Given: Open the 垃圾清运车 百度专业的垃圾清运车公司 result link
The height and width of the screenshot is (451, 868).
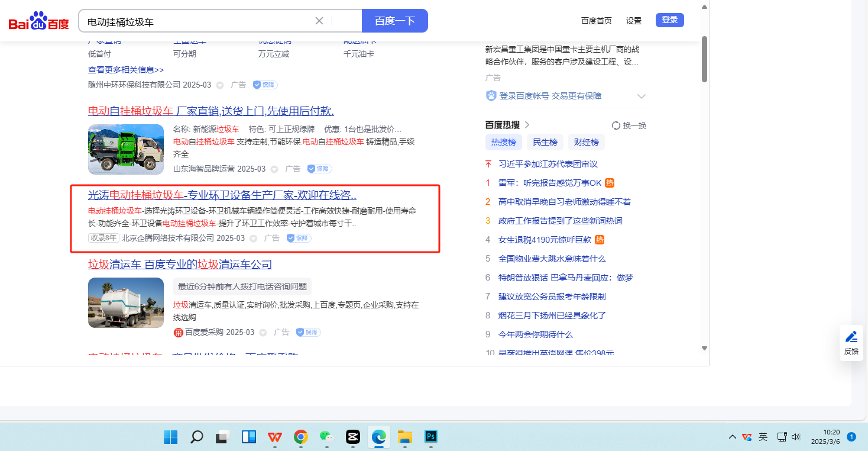Looking at the screenshot, I should click(180, 265).
